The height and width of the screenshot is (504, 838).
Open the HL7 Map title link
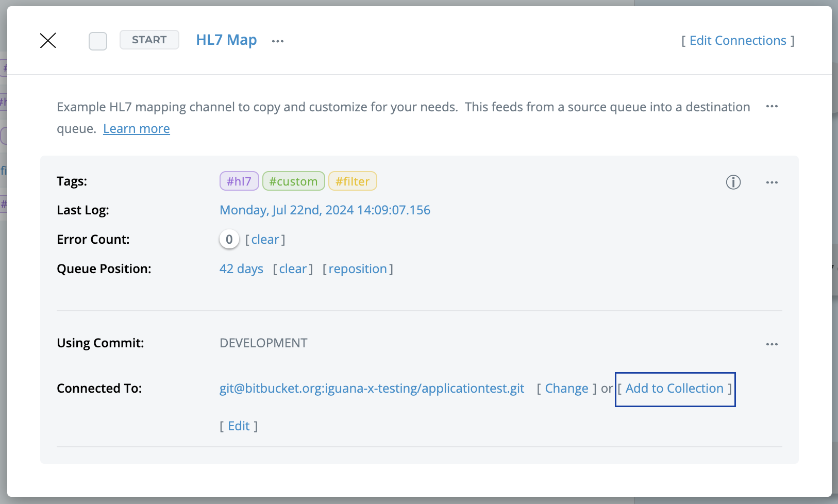(226, 40)
